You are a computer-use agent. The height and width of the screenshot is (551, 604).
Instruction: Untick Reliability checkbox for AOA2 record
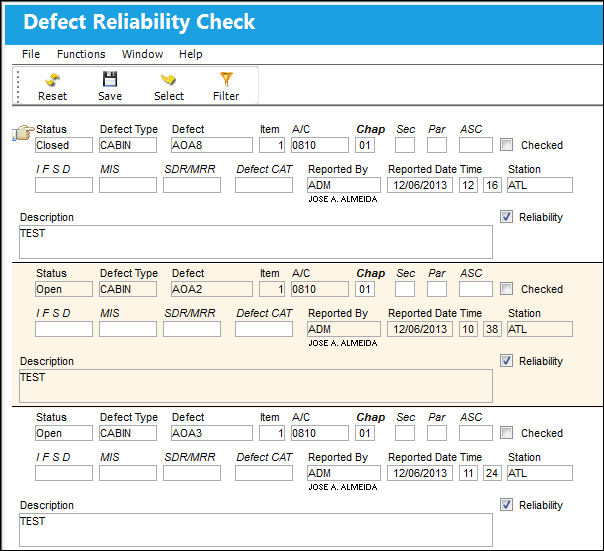click(x=506, y=361)
